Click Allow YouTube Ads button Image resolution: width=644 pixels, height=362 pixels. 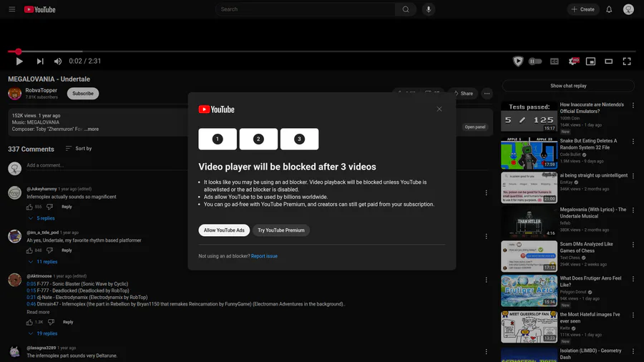click(224, 230)
